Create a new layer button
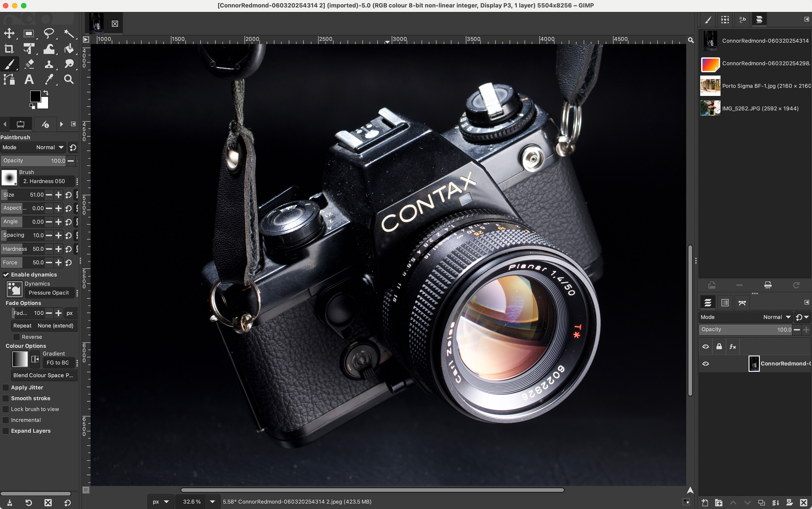The image size is (812, 509). (705, 503)
